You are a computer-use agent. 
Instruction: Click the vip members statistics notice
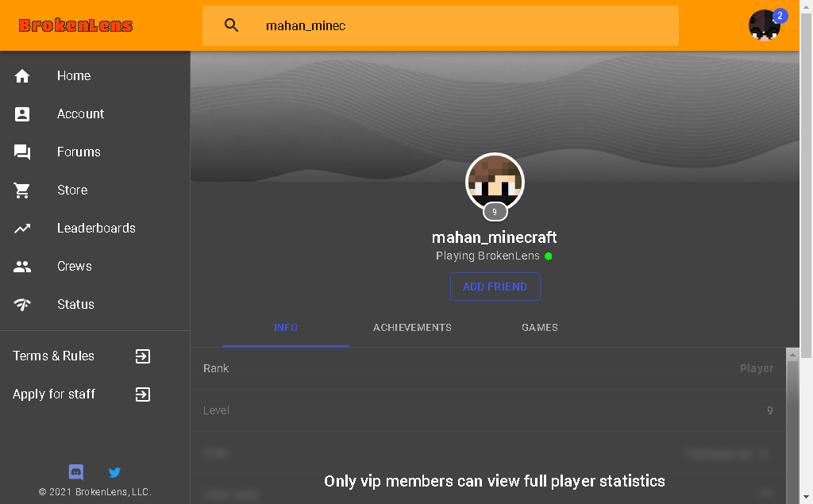[495, 481]
